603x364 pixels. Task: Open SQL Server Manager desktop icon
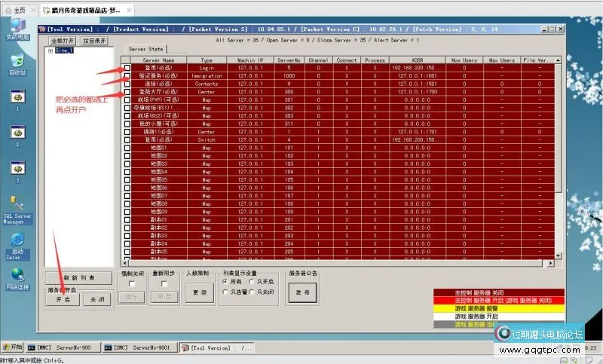(17, 210)
